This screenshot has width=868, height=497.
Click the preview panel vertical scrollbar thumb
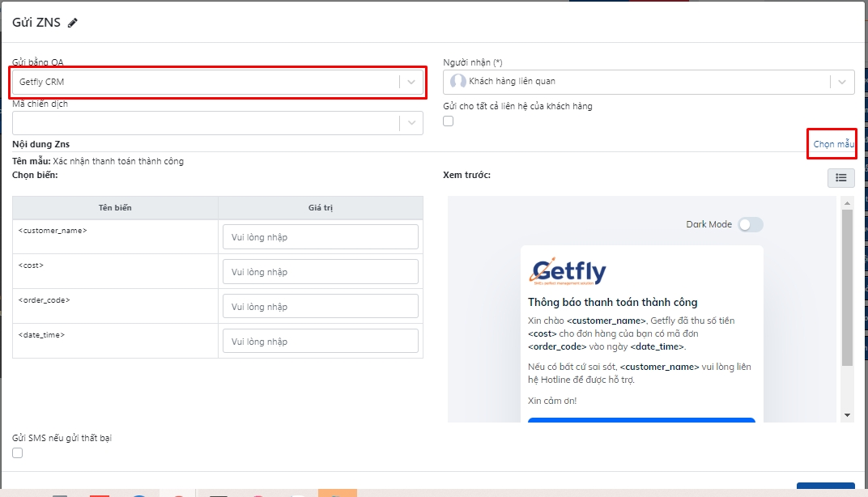(x=847, y=287)
